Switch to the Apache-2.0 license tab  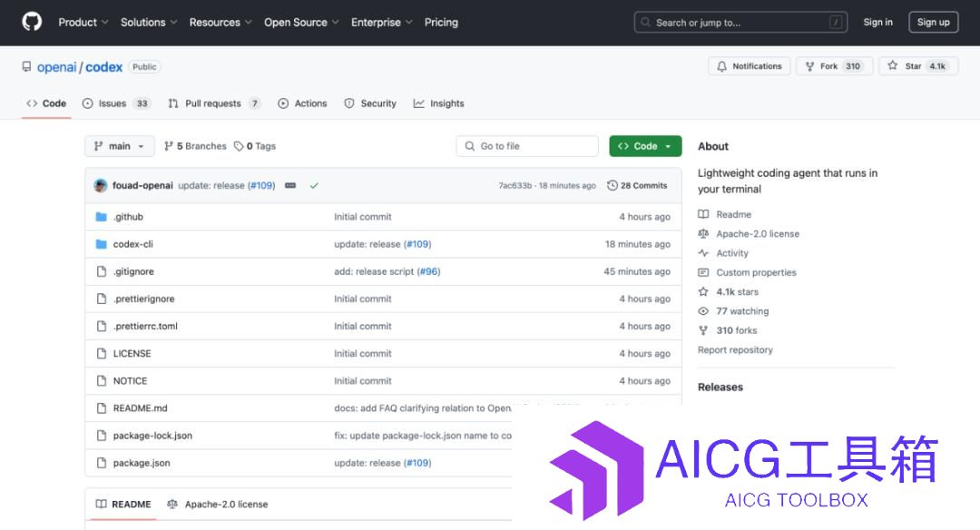click(218, 505)
